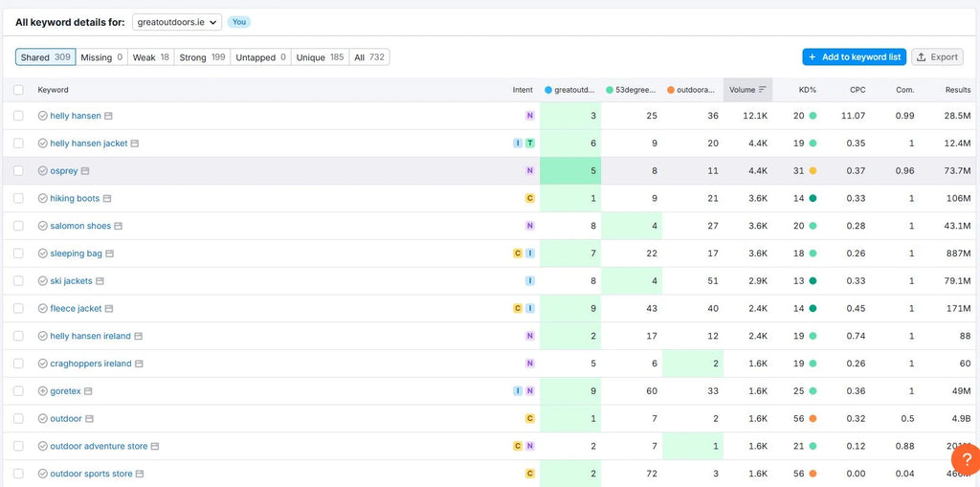980x487 pixels.
Task: Open the outdoor adventure store keyword link
Action: (x=99, y=446)
